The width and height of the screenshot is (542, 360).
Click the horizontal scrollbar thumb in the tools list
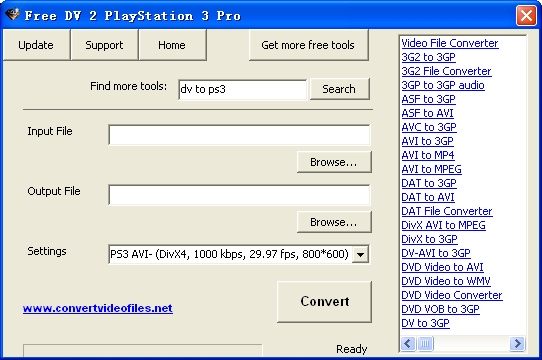pos(425,344)
